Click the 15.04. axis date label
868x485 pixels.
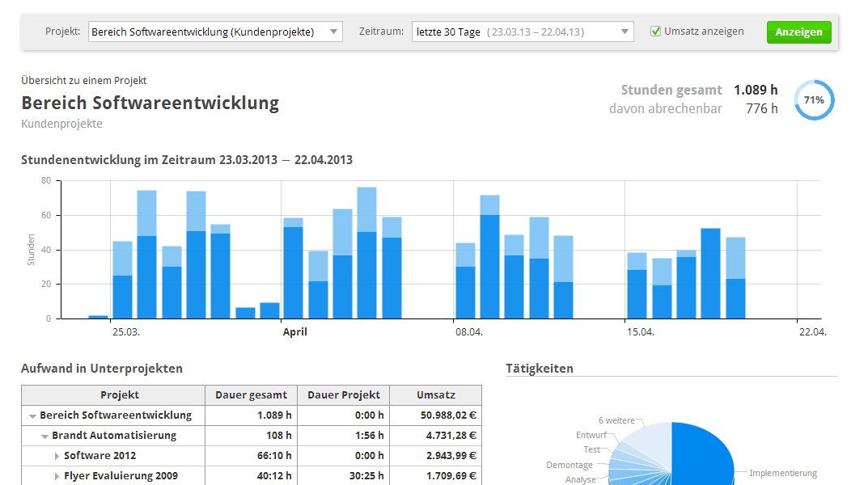pos(641,331)
